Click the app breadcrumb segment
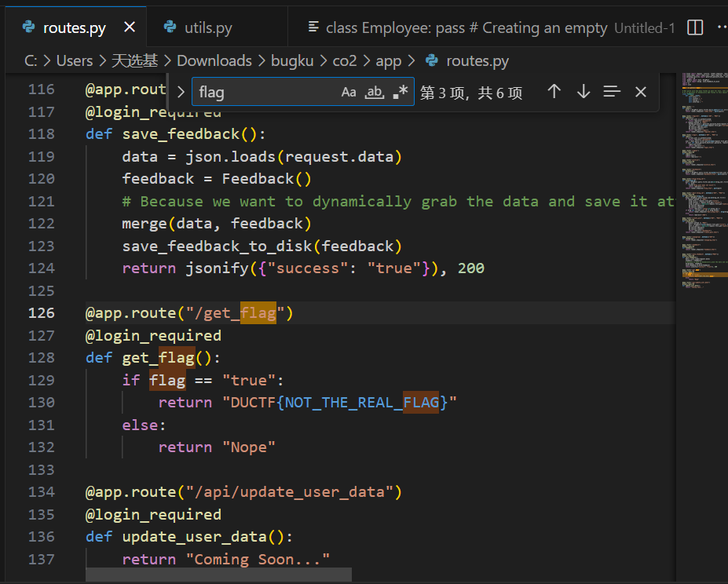This screenshot has height=584, width=728. (x=388, y=60)
